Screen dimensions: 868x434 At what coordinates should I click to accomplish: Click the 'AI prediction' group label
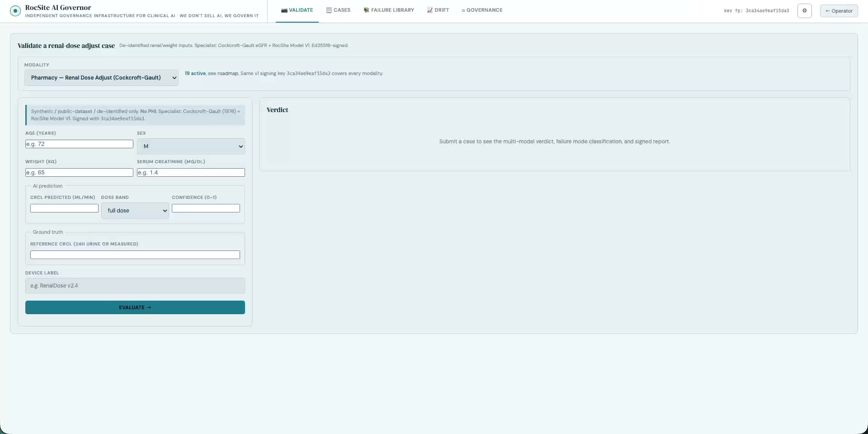click(x=47, y=186)
